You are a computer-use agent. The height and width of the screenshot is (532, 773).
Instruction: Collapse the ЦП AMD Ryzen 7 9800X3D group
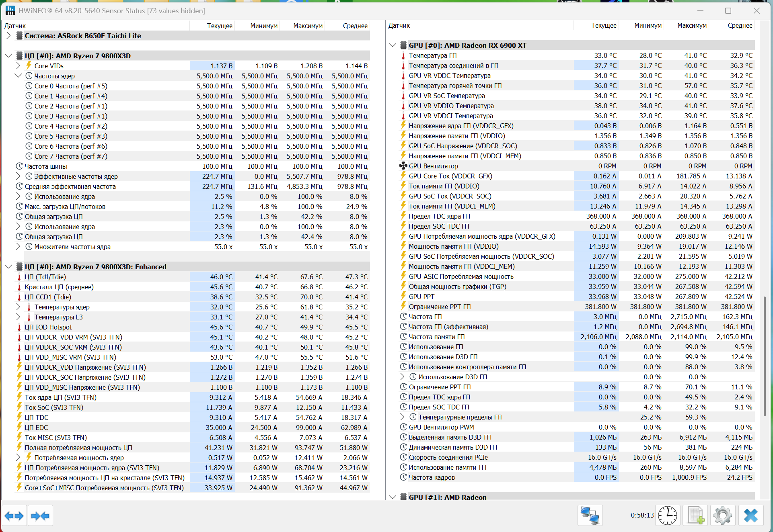8,56
